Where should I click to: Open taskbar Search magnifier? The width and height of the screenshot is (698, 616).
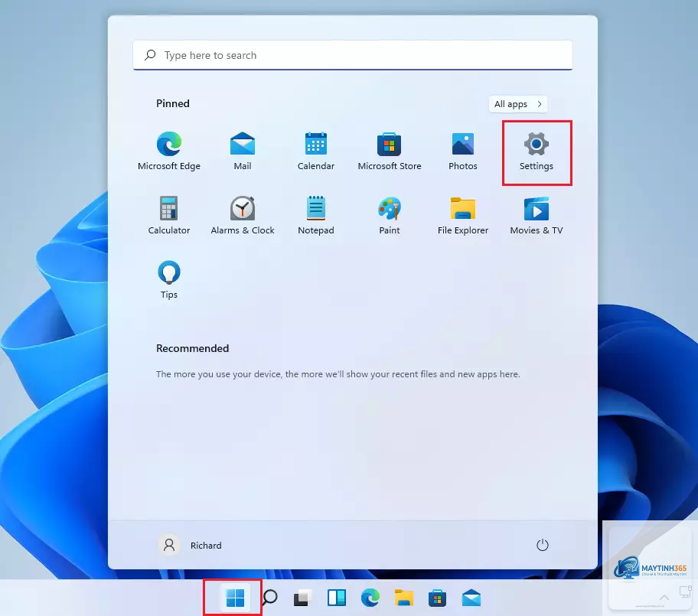pyautogui.click(x=269, y=598)
